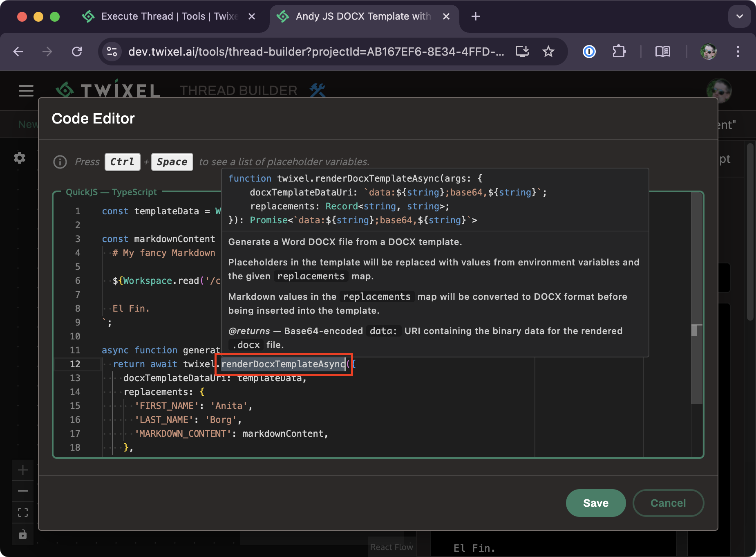Bookmark the page with the star icon
The image size is (756, 557).
[548, 52]
